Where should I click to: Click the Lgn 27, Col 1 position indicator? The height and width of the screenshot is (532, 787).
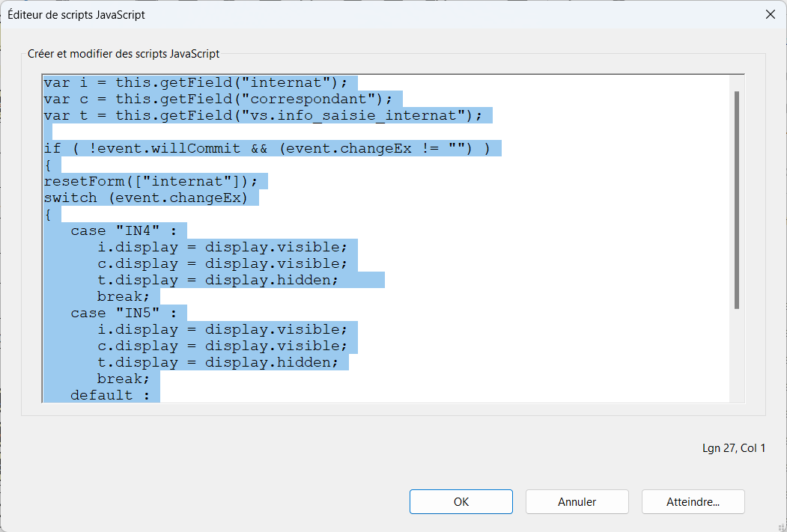(x=733, y=448)
